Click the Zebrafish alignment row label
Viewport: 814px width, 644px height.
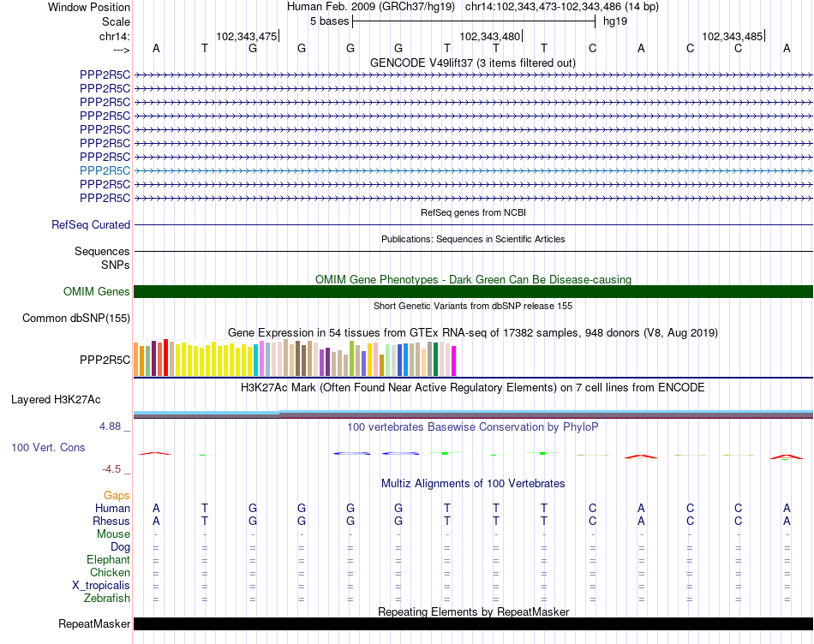pyautogui.click(x=107, y=598)
